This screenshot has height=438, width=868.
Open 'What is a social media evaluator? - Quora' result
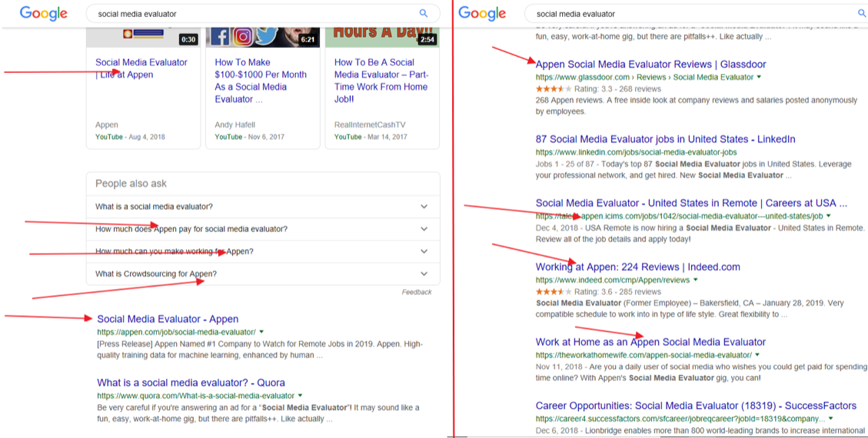191,383
